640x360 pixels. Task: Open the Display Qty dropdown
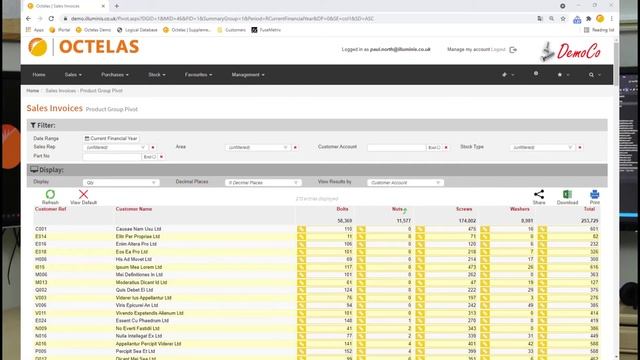[121, 182]
